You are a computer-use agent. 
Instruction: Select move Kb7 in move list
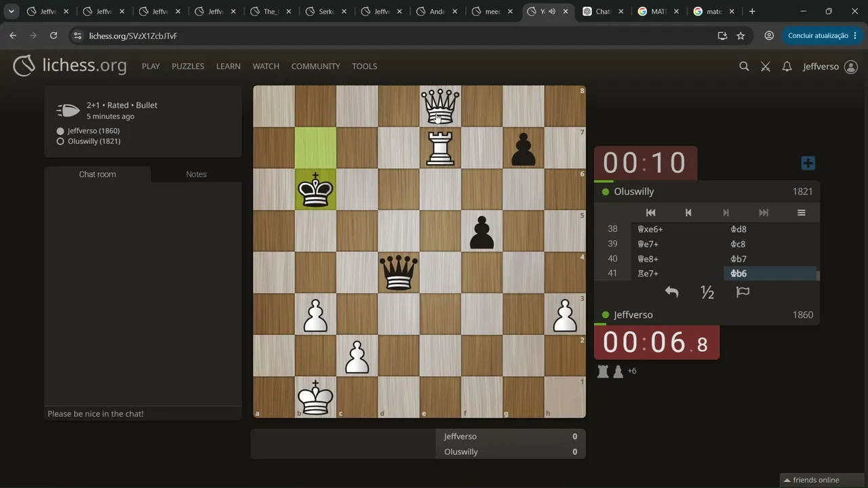click(770, 259)
